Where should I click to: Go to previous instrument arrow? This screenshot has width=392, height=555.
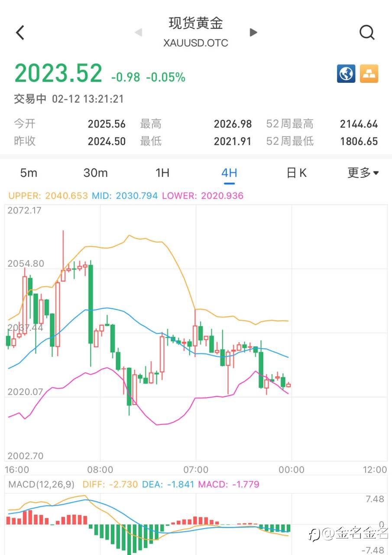pos(139,33)
